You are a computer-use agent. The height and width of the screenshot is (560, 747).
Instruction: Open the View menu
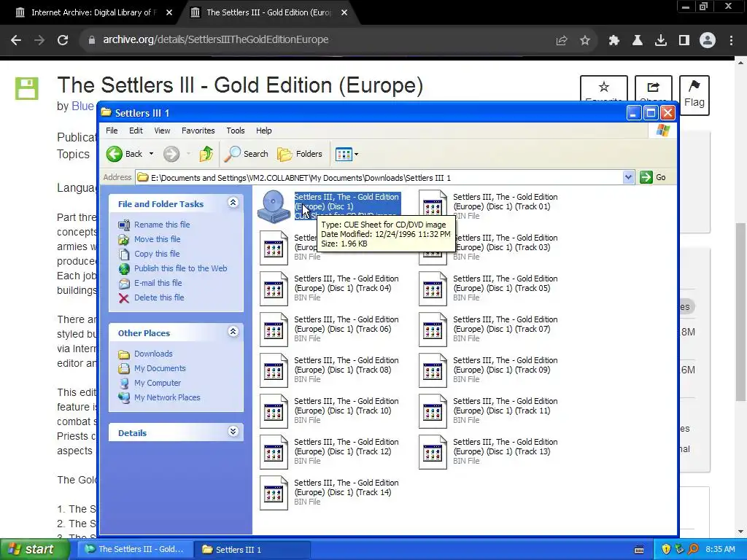pyautogui.click(x=162, y=131)
